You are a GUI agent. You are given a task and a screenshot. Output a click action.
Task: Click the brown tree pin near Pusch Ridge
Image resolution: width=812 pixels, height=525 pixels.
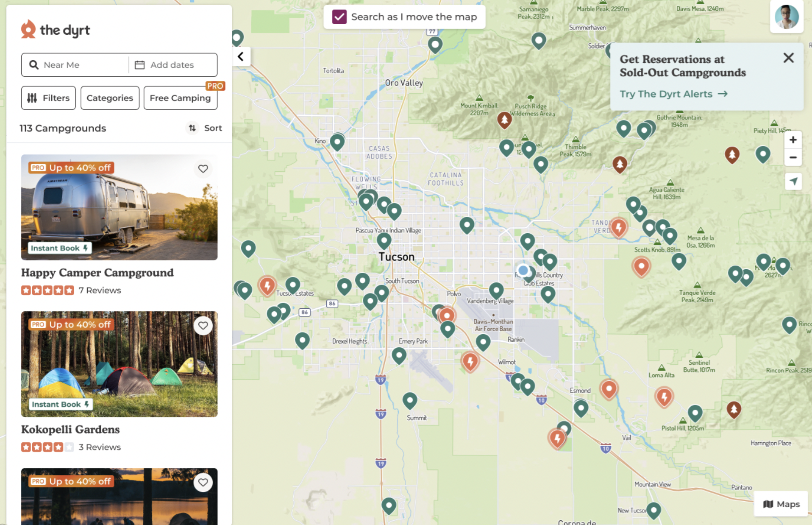click(x=504, y=120)
